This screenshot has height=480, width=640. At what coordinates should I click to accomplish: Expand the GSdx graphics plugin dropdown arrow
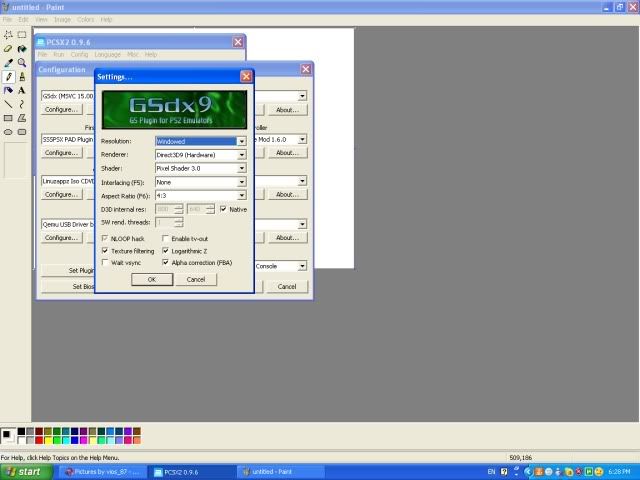tap(302, 96)
